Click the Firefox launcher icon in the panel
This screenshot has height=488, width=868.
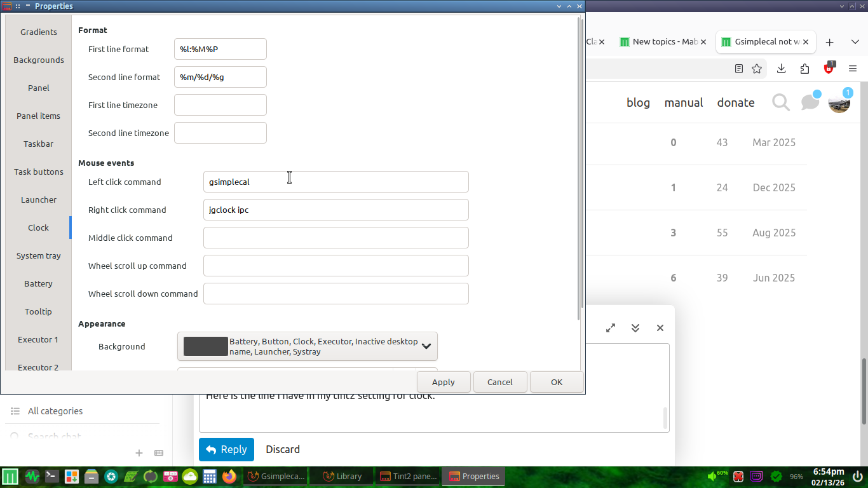tap(229, 476)
